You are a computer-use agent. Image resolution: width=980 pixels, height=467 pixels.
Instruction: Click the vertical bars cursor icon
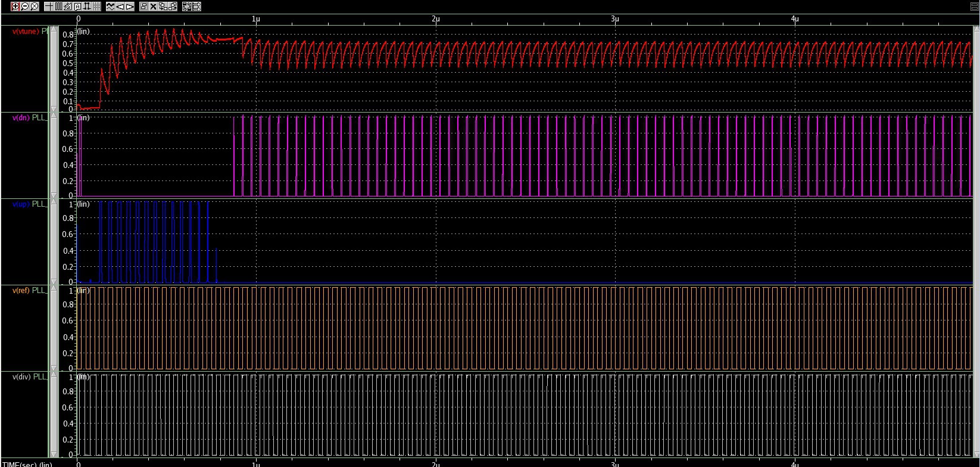(x=58, y=7)
